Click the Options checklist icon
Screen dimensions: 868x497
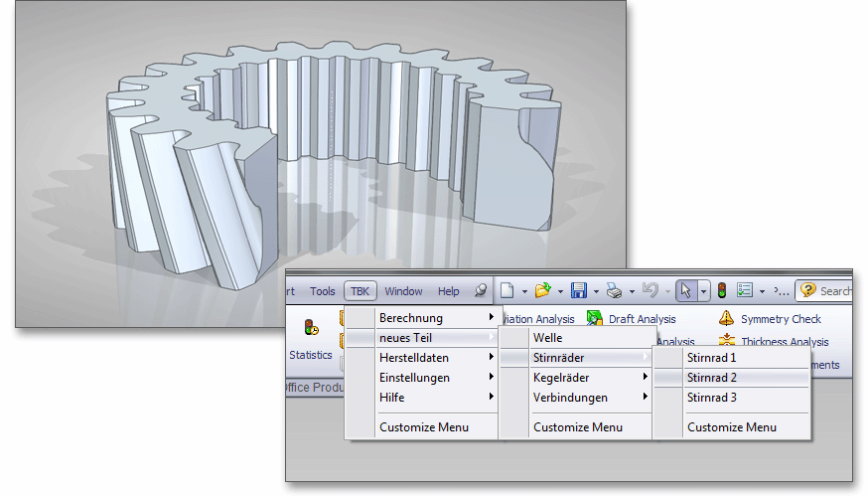tap(744, 291)
